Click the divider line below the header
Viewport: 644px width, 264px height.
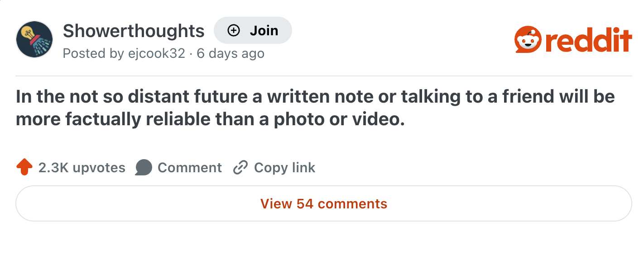click(323, 75)
